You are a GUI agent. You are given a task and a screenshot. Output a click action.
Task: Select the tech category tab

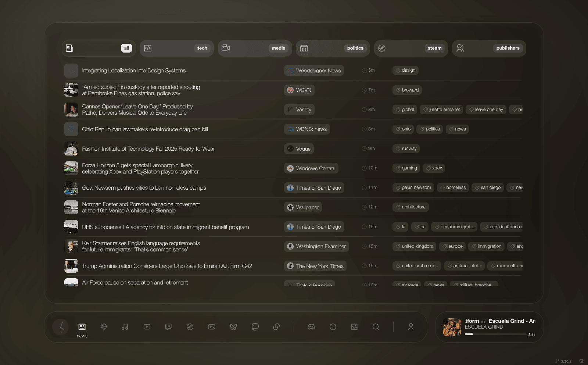pyautogui.click(x=177, y=48)
